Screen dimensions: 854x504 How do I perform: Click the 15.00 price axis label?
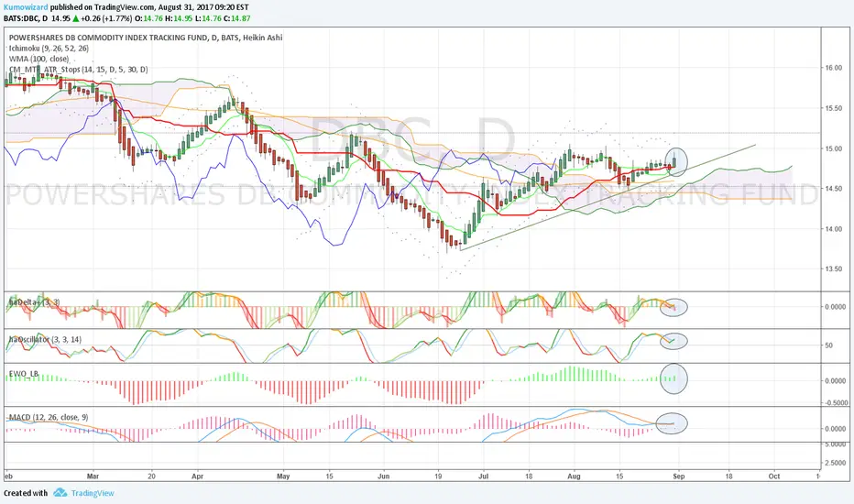pyautogui.click(x=833, y=148)
